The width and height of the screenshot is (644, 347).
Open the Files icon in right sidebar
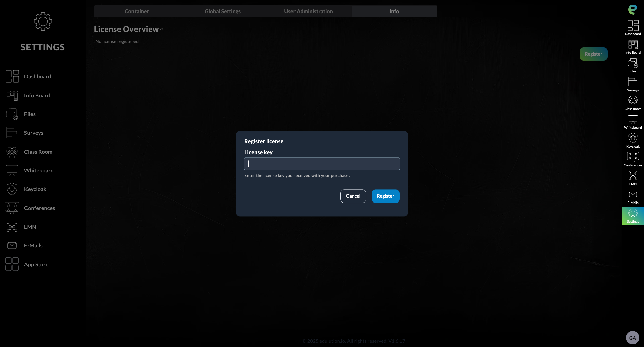pyautogui.click(x=633, y=63)
